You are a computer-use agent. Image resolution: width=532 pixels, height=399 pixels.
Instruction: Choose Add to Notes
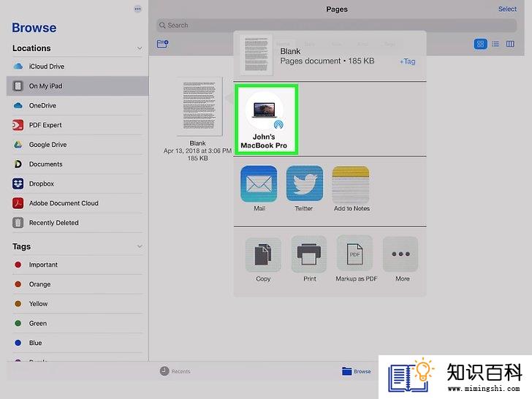point(351,183)
